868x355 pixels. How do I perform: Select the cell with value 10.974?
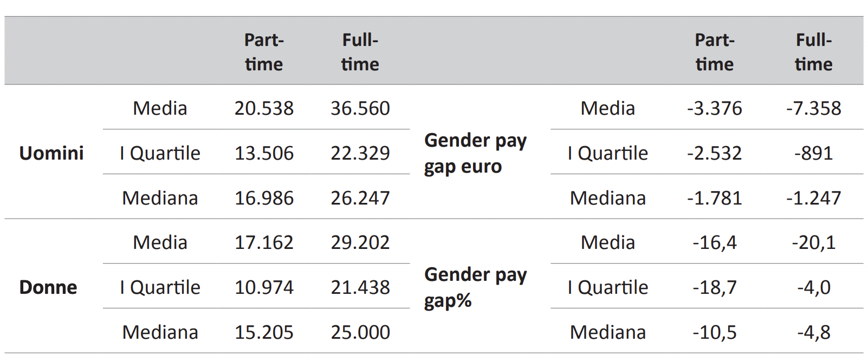tap(264, 287)
